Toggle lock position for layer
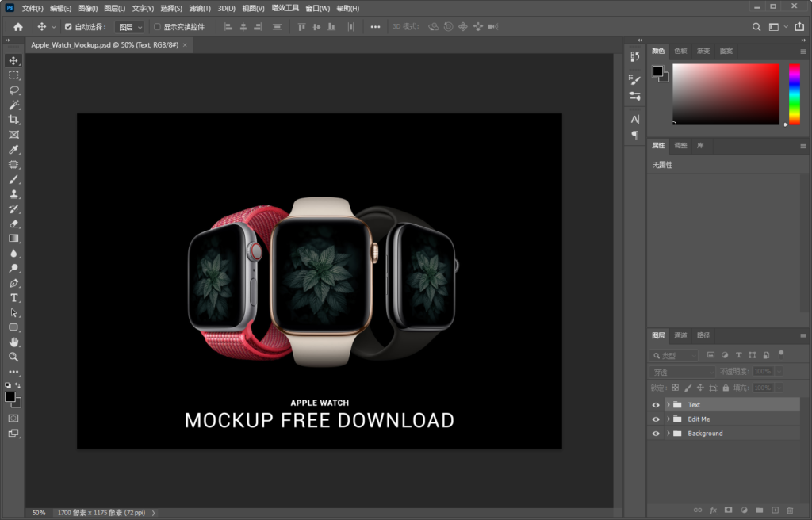The image size is (812, 520). [700, 388]
